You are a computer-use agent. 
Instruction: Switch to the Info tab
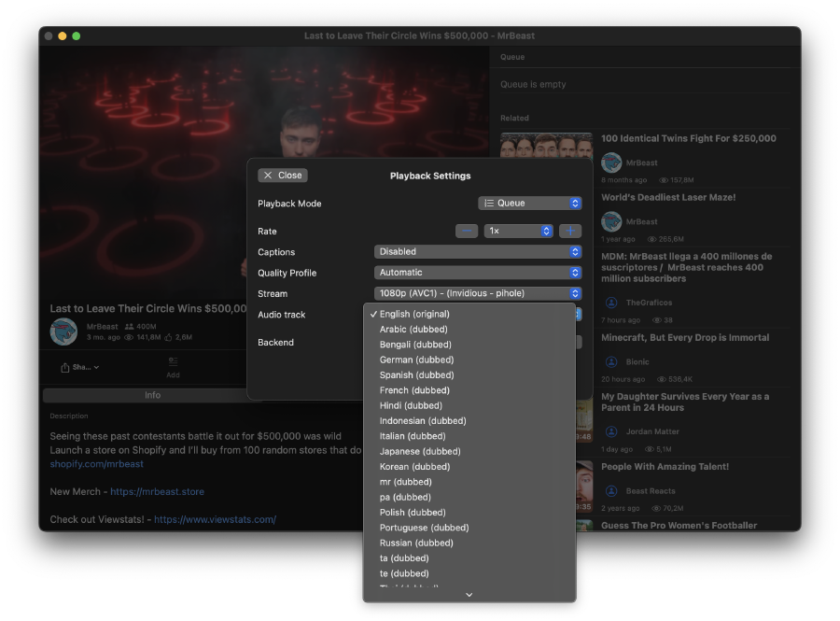click(x=153, y=395)
